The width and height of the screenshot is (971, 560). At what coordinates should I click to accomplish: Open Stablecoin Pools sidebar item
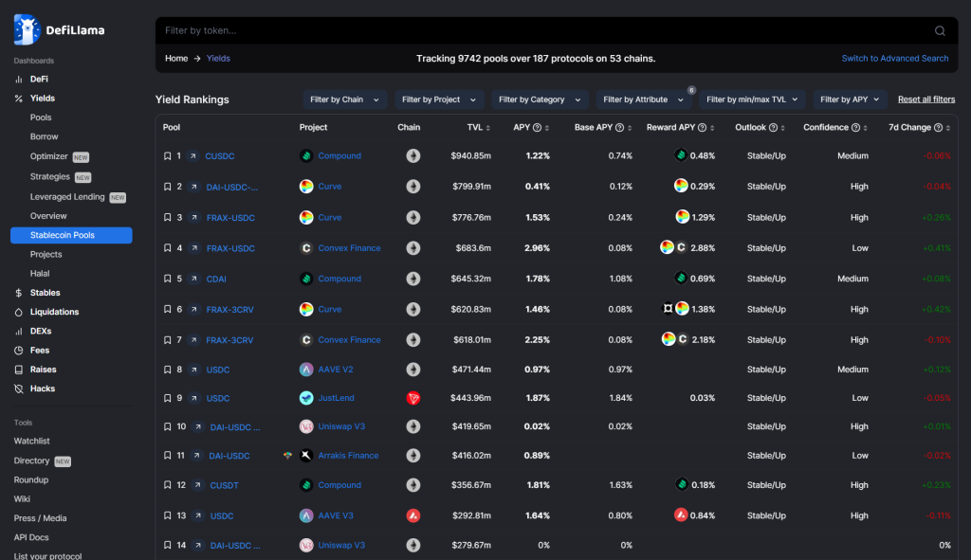71,235
